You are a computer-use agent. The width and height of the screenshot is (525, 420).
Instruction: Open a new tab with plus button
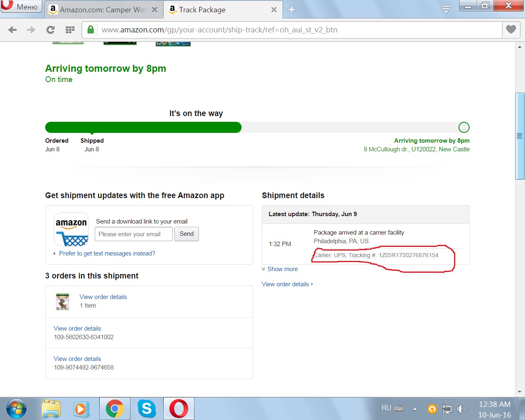292,10
